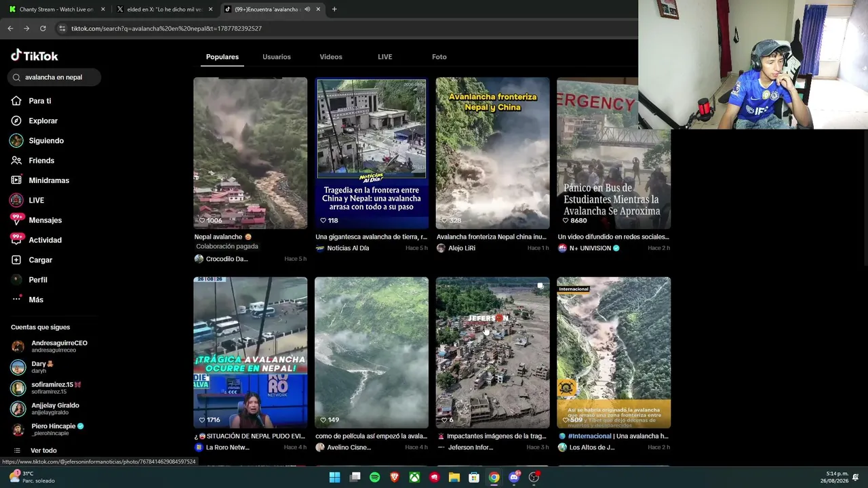Open the Avelino Cisne video thumbnail
Image resolution: width=868 pixels, height=488 pixels.
372,352
